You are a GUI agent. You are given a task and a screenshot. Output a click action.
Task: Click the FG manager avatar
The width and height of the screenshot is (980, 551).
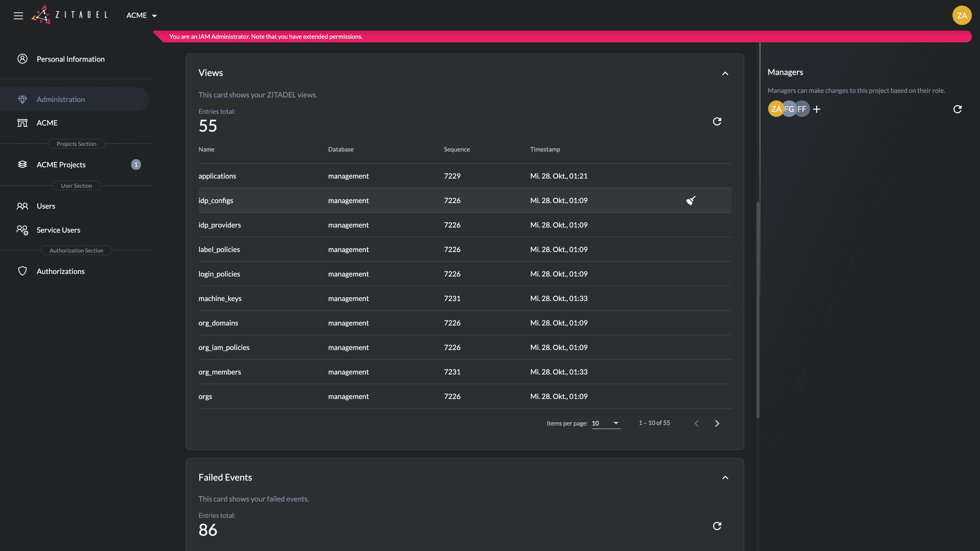789,109
